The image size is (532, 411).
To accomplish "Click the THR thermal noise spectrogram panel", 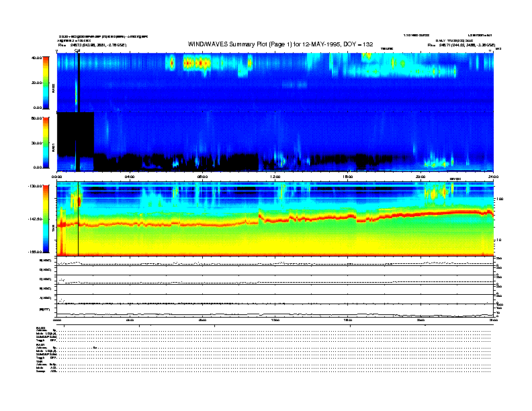I will pyautogui.click(x=275, y=219).
